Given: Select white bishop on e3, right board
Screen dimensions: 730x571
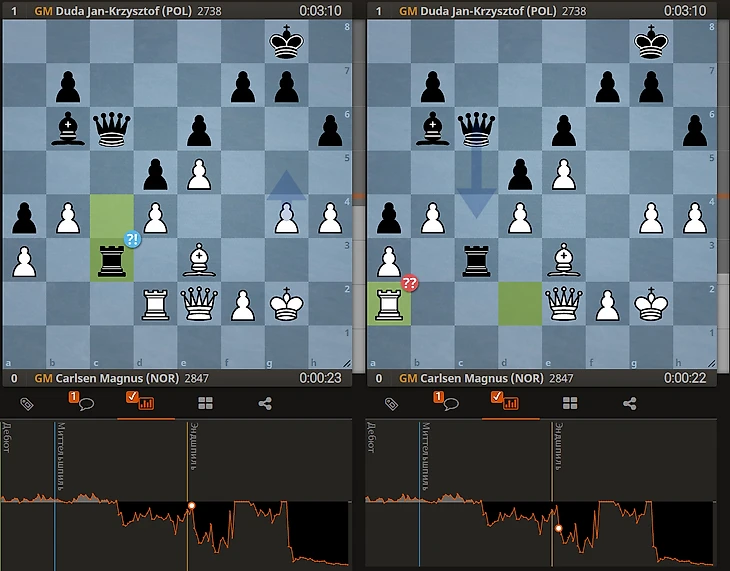Looking at the screenshot, I should [564, 260].
